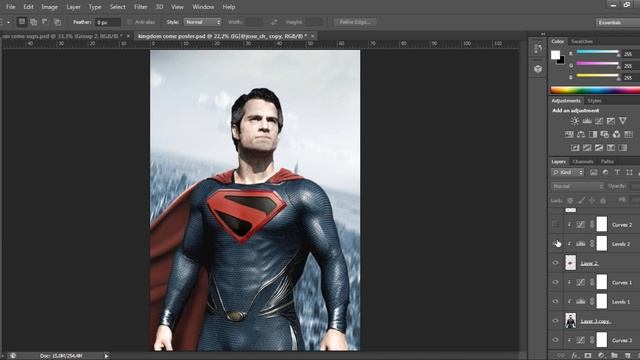The image size is (640, 360).
Task: Hide the Curves 1 layer
Action: click(555, 282)
